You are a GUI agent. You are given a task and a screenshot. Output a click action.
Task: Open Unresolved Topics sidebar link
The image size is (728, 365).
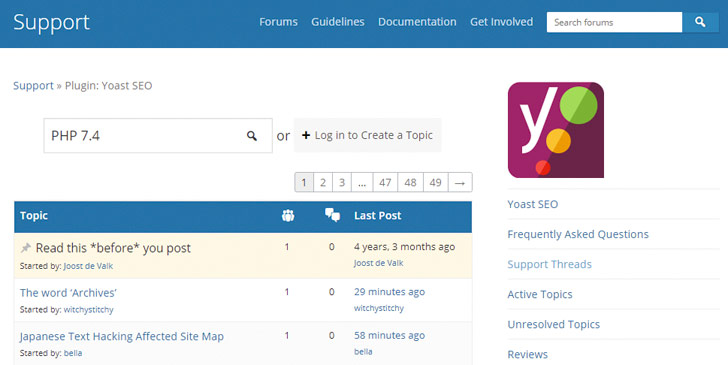pyautogui.click(x=553, y=324)
